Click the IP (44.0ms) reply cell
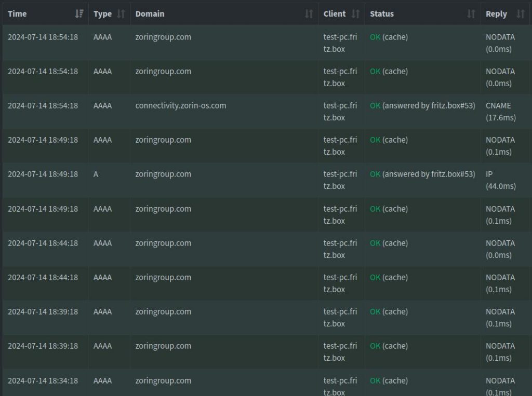The width and height of the screenshot is (532, 396). (500, 180)
